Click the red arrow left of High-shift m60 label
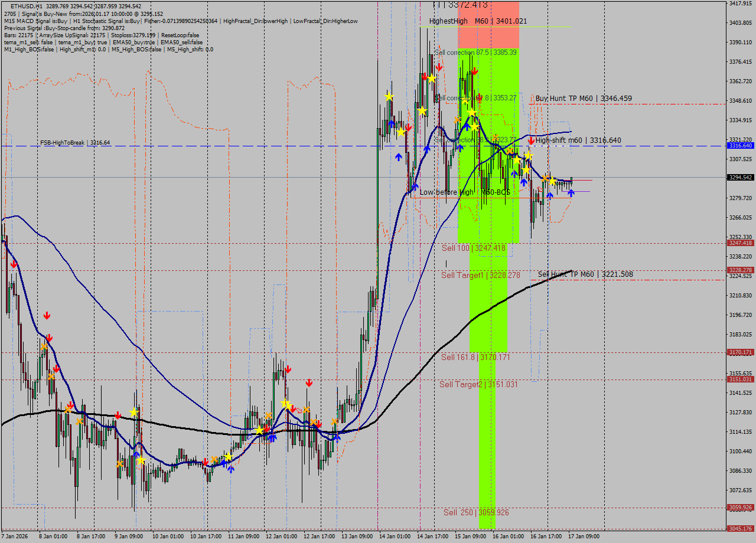Viewport: 756px width, 543px height. [531, 140]
